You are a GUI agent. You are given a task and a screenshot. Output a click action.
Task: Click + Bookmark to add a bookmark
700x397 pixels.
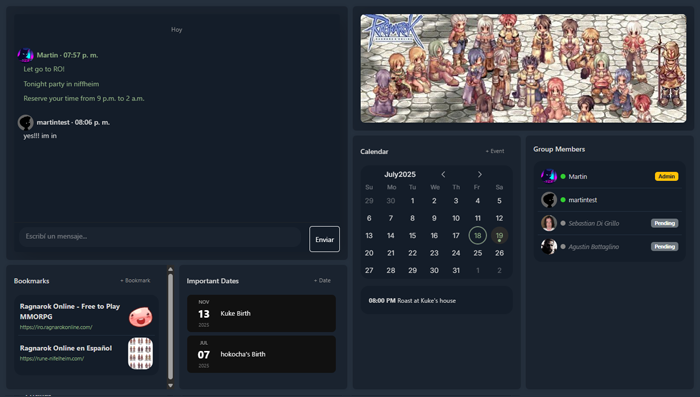point(135,280)
